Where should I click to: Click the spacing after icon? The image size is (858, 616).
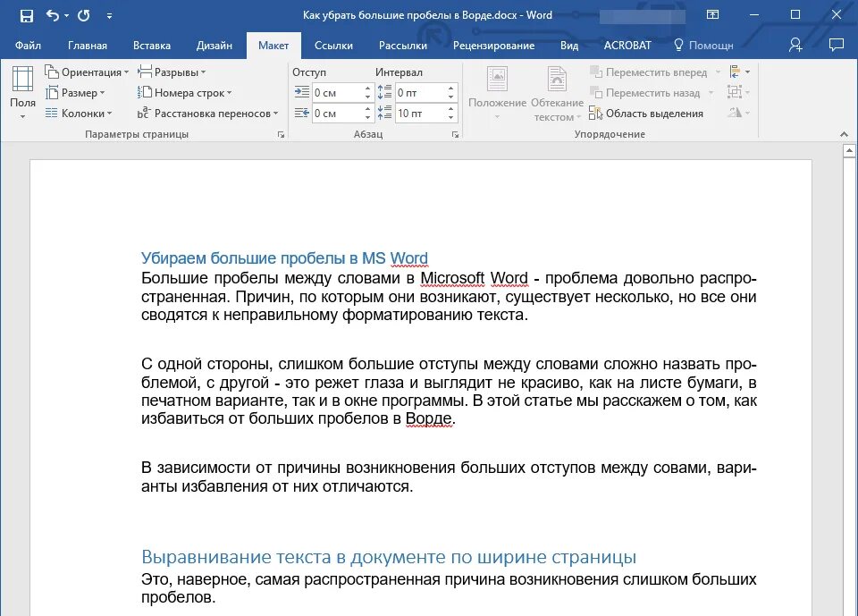(x=384, y=113)
